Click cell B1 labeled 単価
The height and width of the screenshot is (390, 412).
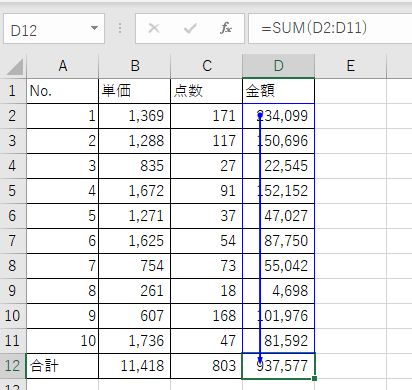[135, 91]
